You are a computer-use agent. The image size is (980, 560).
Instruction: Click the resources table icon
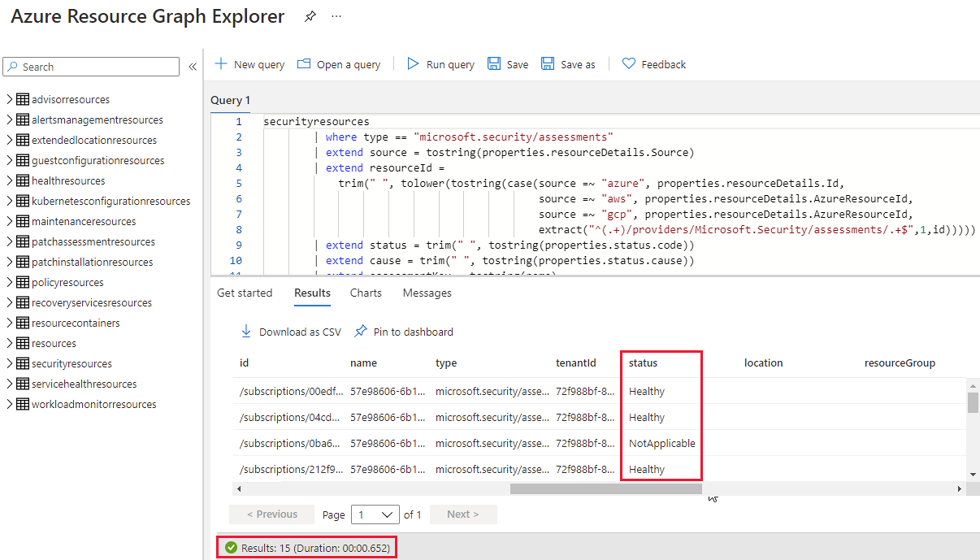(23, 343)
